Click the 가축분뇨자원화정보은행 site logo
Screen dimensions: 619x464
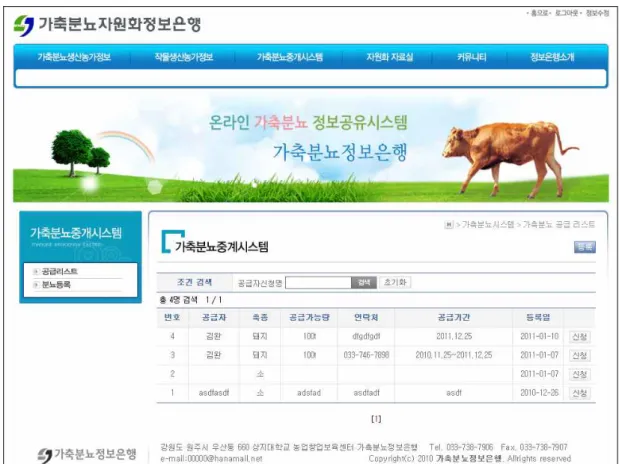pyautogui.click(x=107, y=25)
